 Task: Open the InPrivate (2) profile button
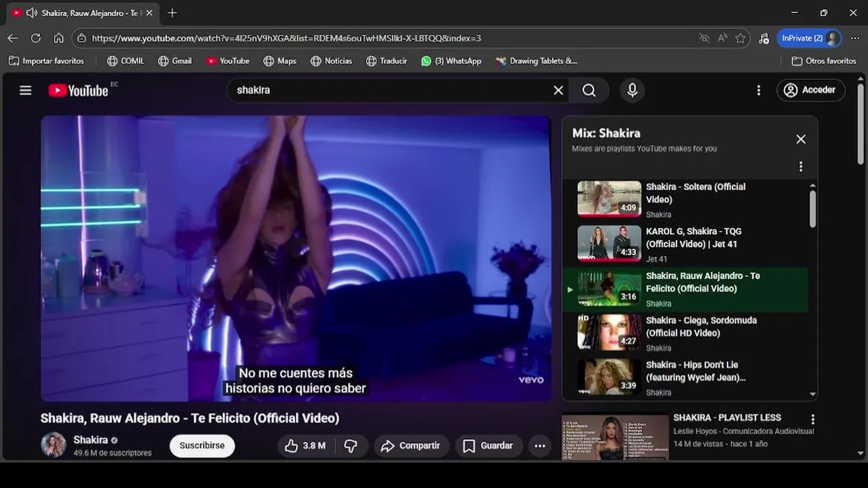coord(809,38)
